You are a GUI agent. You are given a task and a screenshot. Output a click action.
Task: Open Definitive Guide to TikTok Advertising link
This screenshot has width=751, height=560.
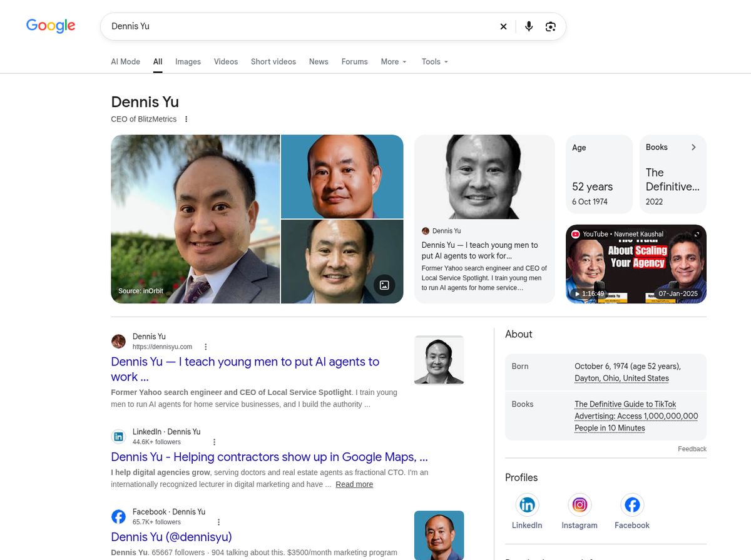pyautogui.click(x=636, y=416)
